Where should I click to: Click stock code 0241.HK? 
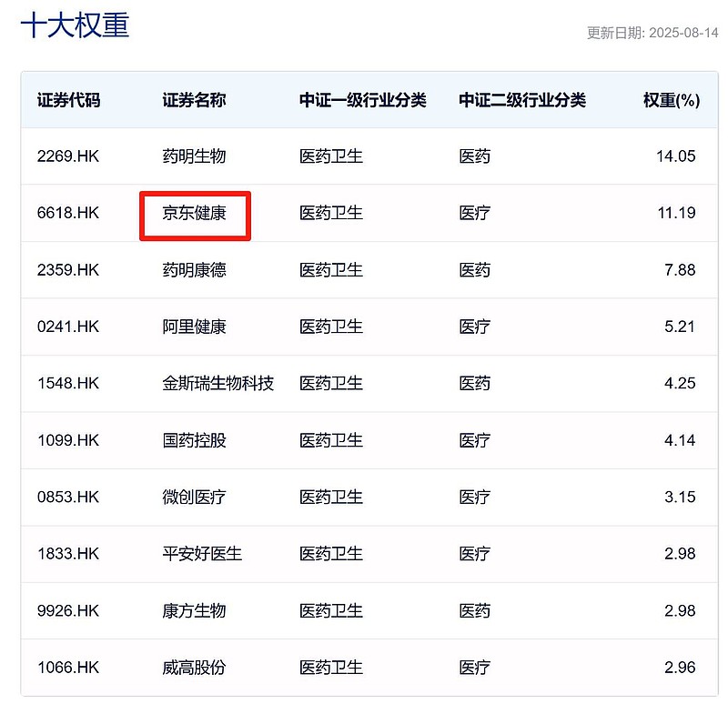pos(68,327)
